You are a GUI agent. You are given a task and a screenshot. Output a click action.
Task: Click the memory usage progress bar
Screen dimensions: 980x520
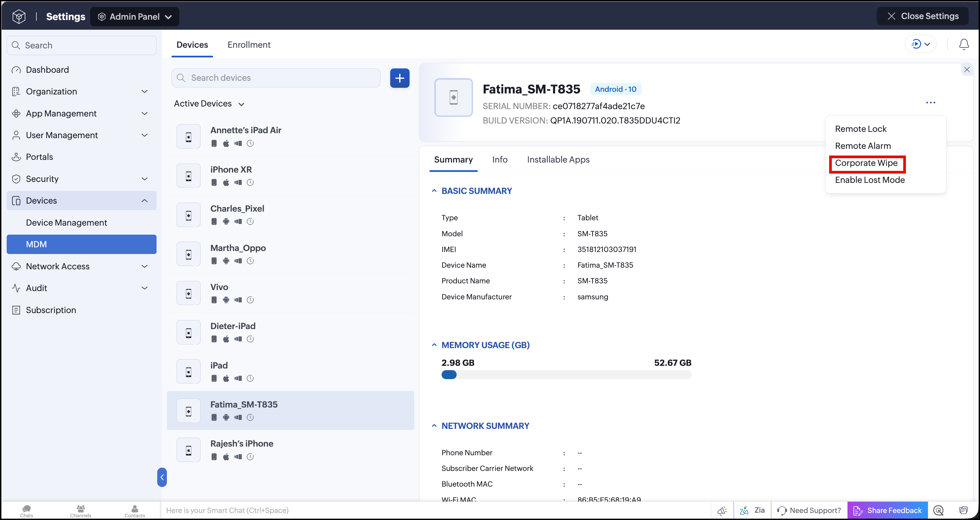pos(566,375)
